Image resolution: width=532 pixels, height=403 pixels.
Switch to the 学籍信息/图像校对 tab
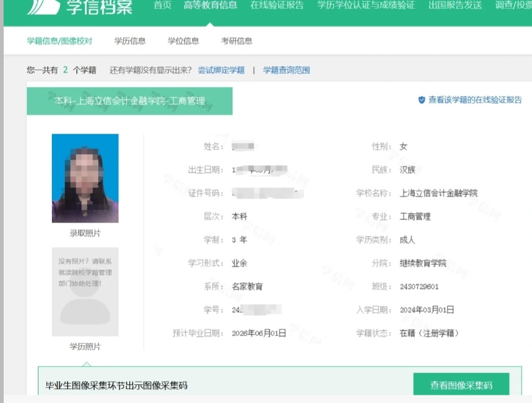tap(59, 41)
